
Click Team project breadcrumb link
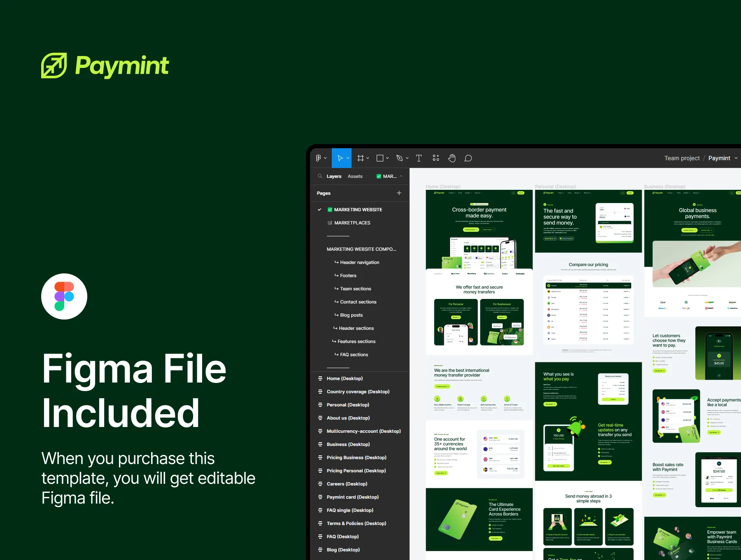click(x=682, y=158)
